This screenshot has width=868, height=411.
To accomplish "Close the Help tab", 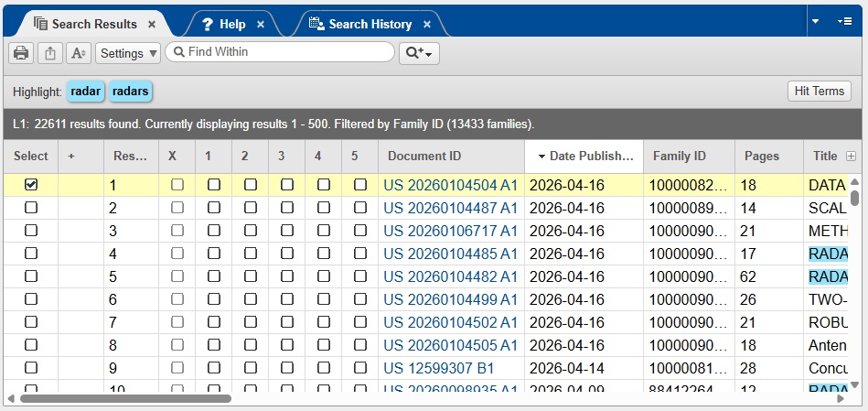I will [x=261, y=25].
